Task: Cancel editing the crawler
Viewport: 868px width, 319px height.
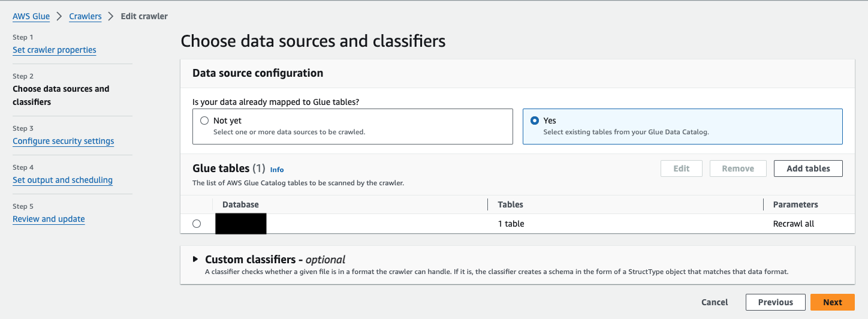Action: [x=715, y=302]
